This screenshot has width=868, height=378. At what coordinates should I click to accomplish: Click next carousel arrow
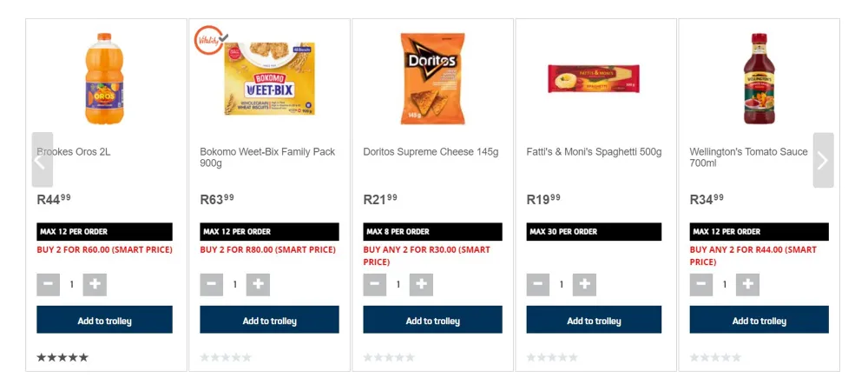823,160
